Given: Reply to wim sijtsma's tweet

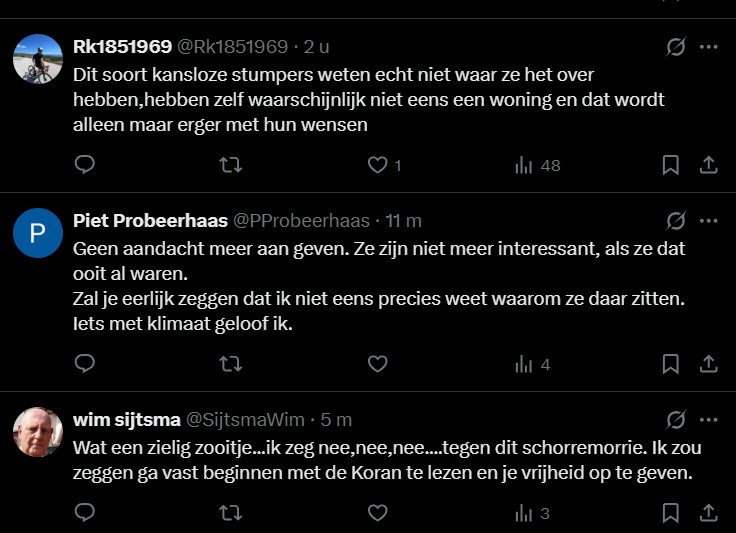Looking at the screenshot, I should coord(85,513).
